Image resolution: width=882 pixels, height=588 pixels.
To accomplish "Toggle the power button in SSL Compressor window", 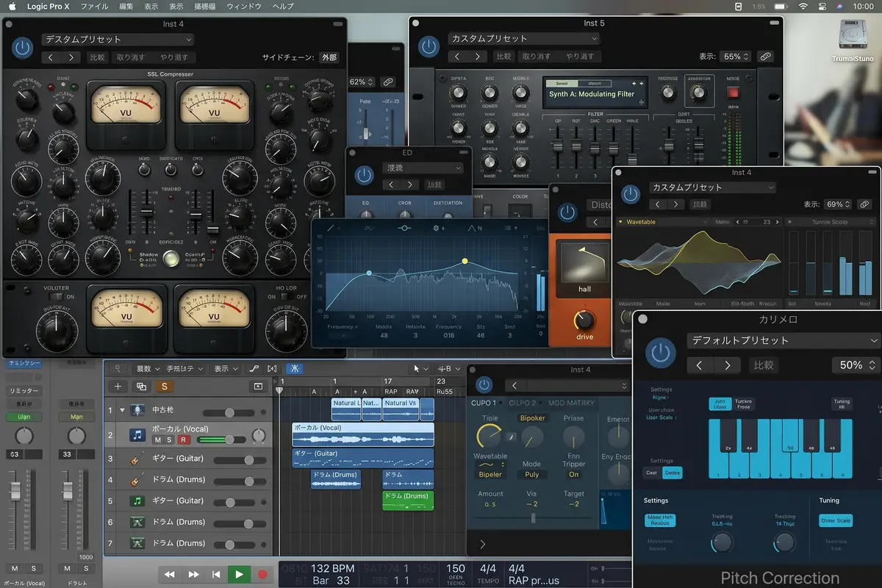I will 23,49.
